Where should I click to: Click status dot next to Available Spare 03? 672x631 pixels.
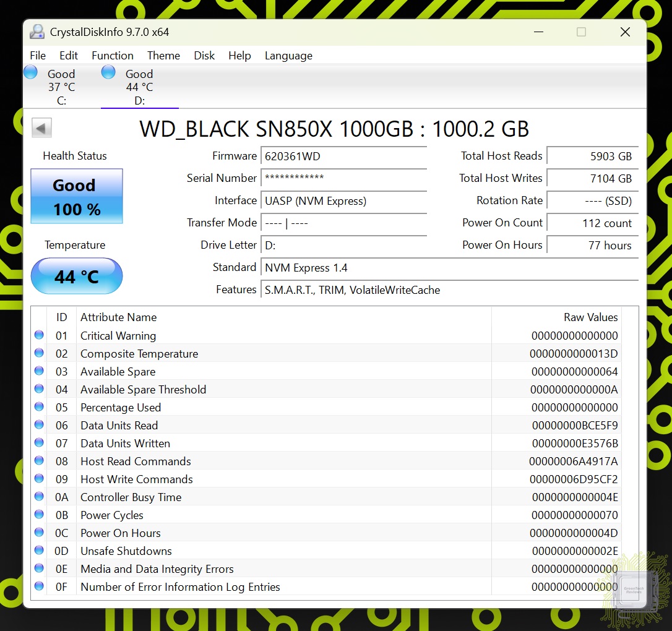pyautogui.click(x=39, y=371)
